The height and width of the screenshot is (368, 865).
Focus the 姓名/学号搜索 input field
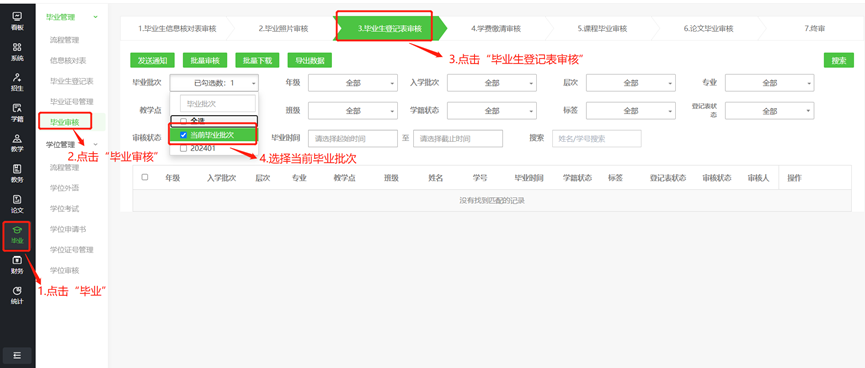(x=597, y=139)
